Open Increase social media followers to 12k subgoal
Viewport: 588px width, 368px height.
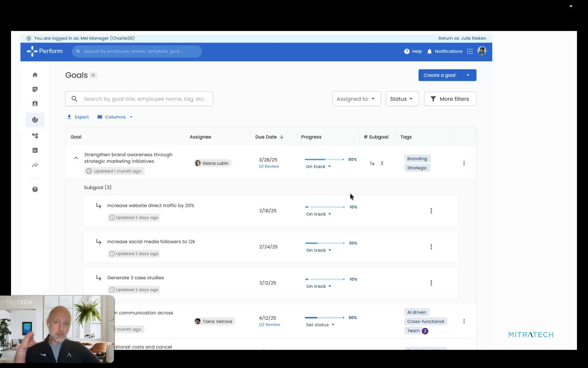click(x=151, y=242)
